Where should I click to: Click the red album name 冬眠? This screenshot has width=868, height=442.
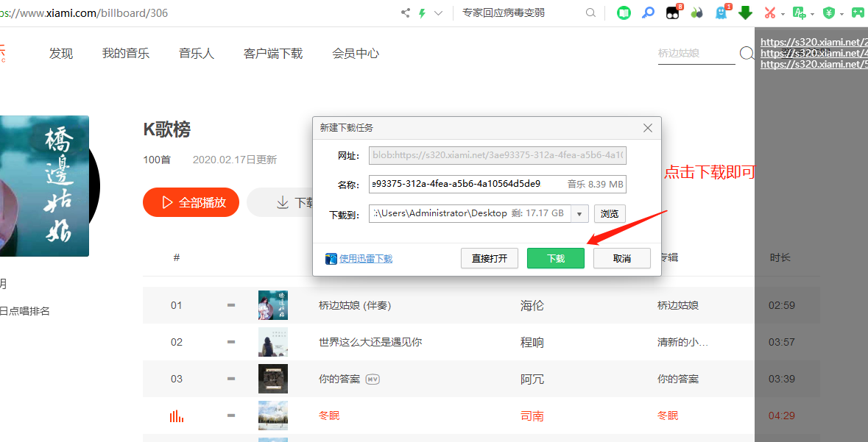[x=668, y=416]
